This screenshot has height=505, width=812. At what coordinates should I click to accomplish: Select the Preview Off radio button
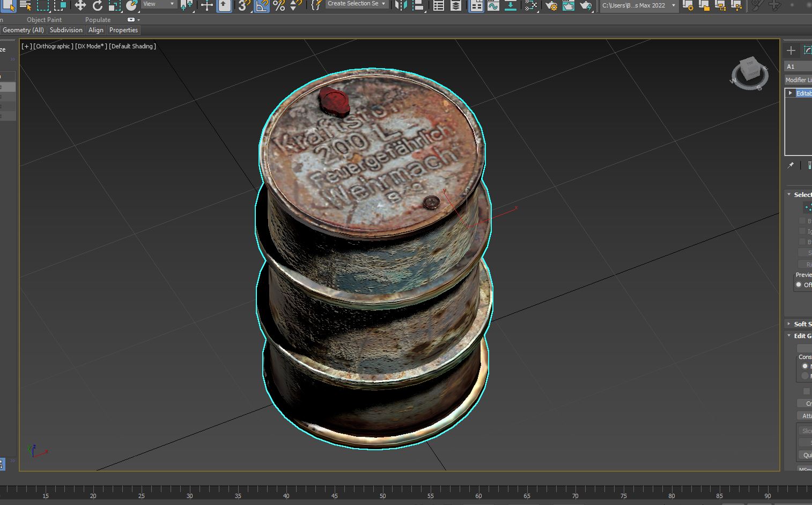(799, 285)
